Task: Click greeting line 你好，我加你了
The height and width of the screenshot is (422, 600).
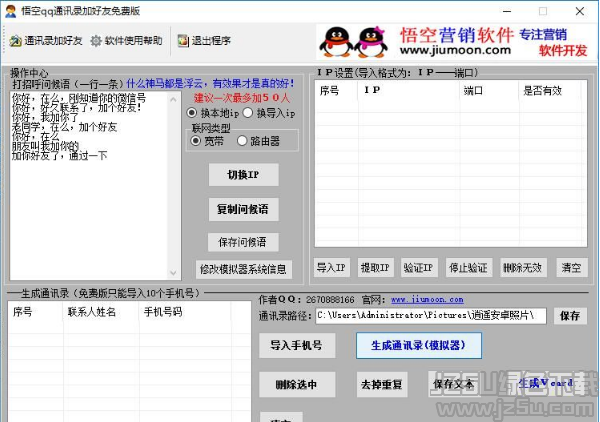Action: [x=45, y=117]
